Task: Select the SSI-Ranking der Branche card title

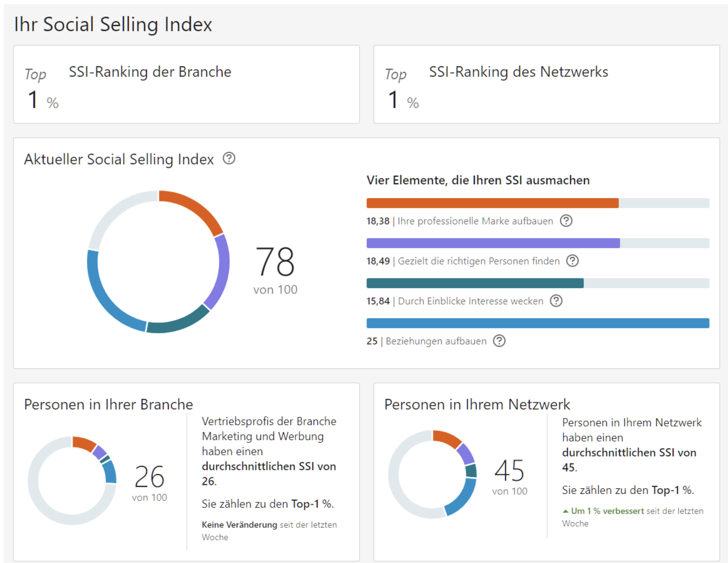Action: coord(150,72)
